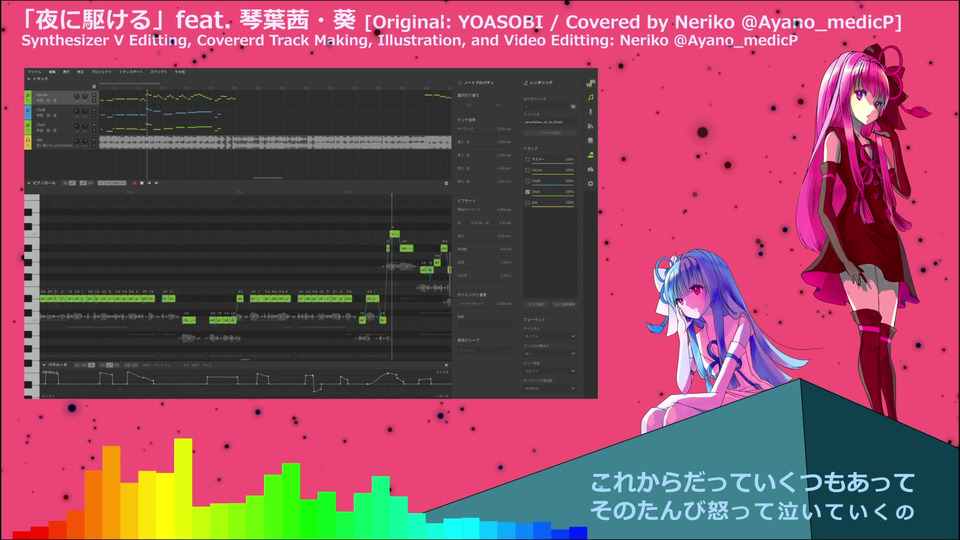Open the expression group dropdown
Screen dimensions: 960x540
484,350
